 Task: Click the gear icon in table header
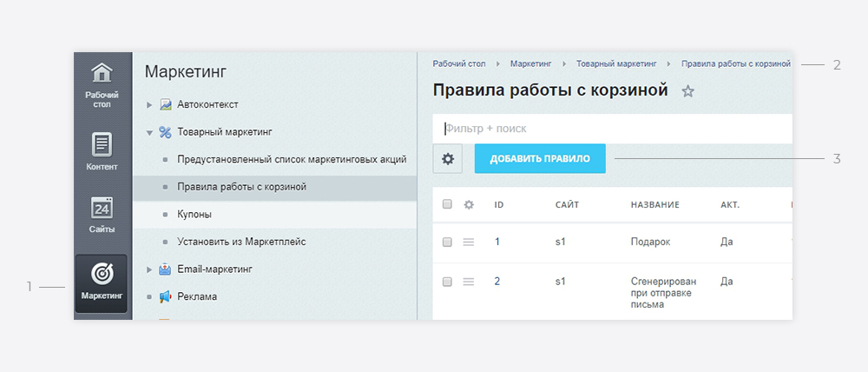469,204
